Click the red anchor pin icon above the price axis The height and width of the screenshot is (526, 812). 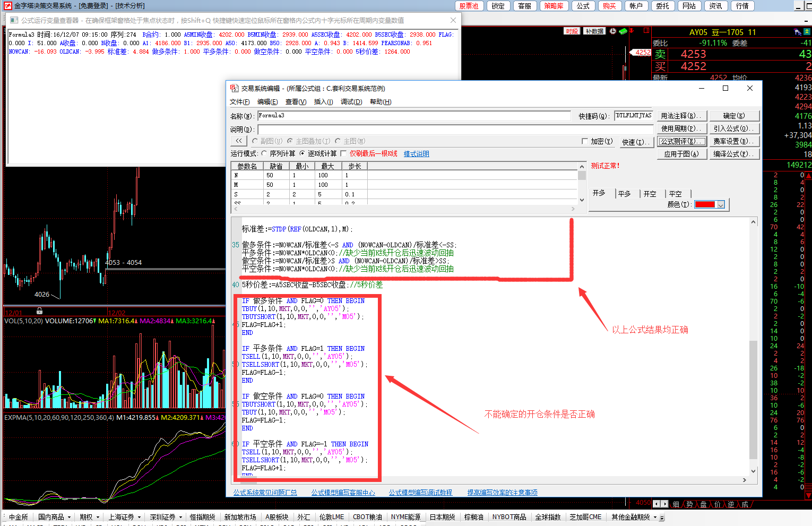(x=632, y=31)
